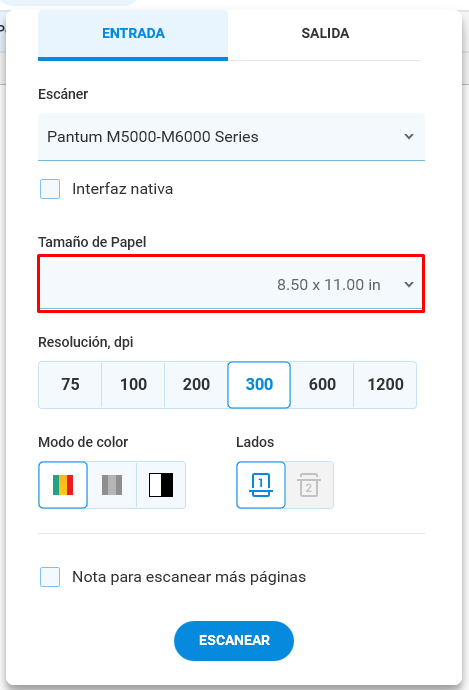Switch to the ENTRADA tab
Image resolution: width=469 pixels, height=690 pixels.
pos(133,34)
